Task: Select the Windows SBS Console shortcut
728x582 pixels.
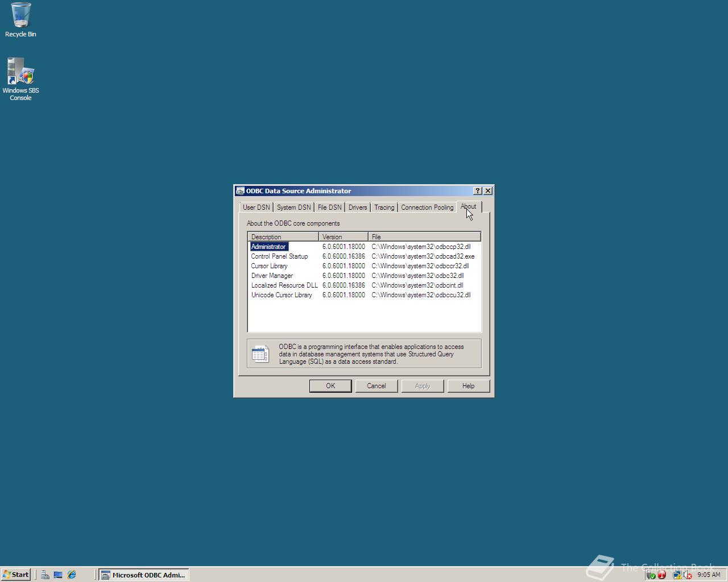Action: click(x=20, y=79)
